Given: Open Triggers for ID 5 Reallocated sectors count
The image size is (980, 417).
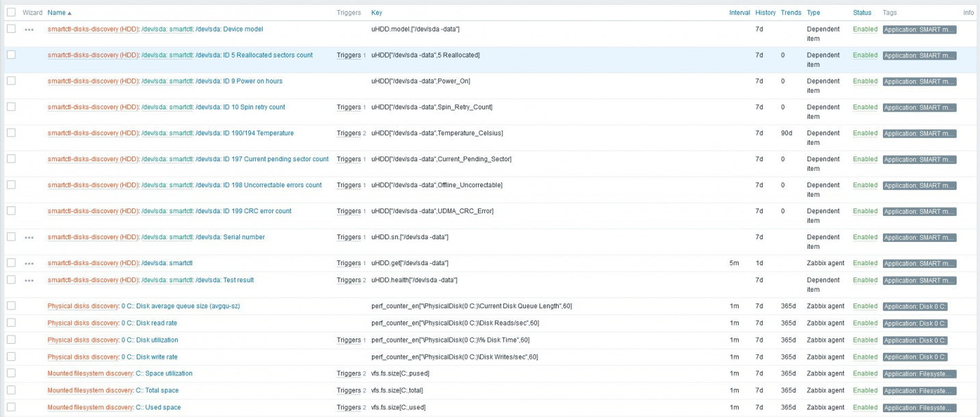Looking at the screenshot, I should pyautogui.click(x=348, y=55).
